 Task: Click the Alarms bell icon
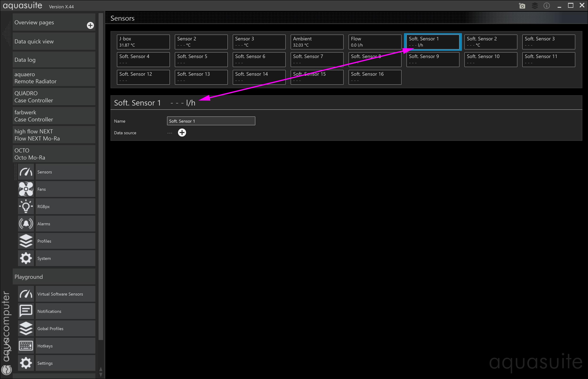click(x=26, y=224)
